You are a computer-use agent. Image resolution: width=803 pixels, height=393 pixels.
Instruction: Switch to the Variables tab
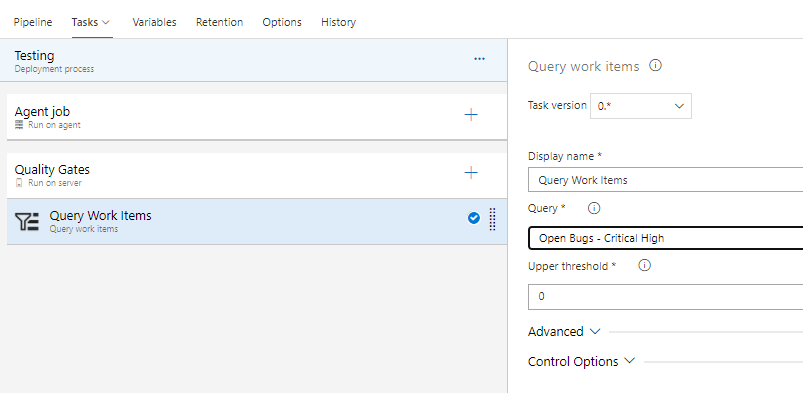click(x=154, y=22)
